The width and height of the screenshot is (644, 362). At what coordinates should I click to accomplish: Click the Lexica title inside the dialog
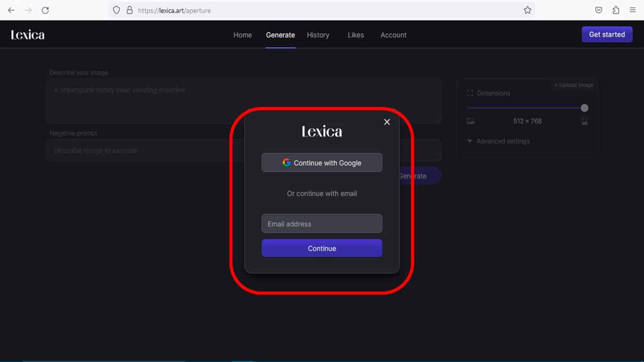(x=322, y=132)
